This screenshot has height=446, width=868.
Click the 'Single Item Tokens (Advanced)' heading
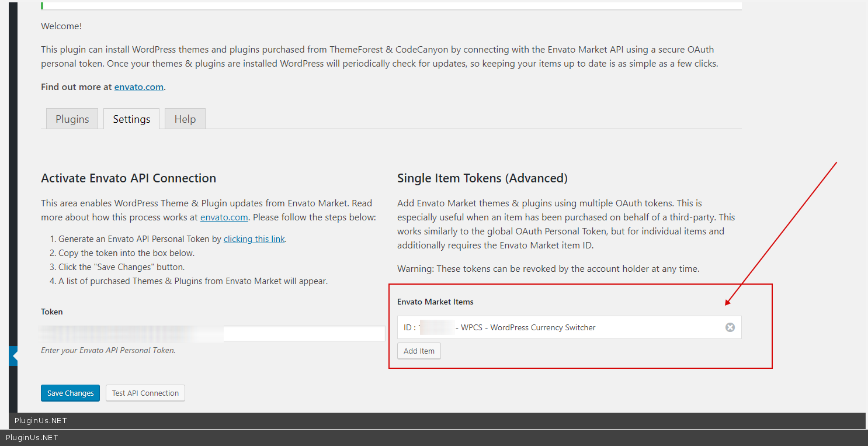482,178
